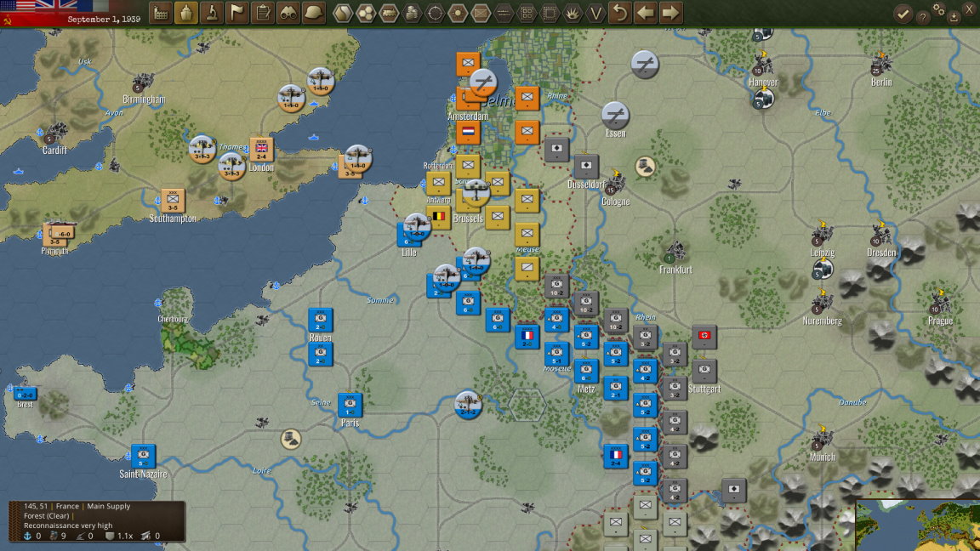Select the highlighted ship button
The height and width of the screenshot is (551, 980).
pyautogui.click(x=186, y=13)
